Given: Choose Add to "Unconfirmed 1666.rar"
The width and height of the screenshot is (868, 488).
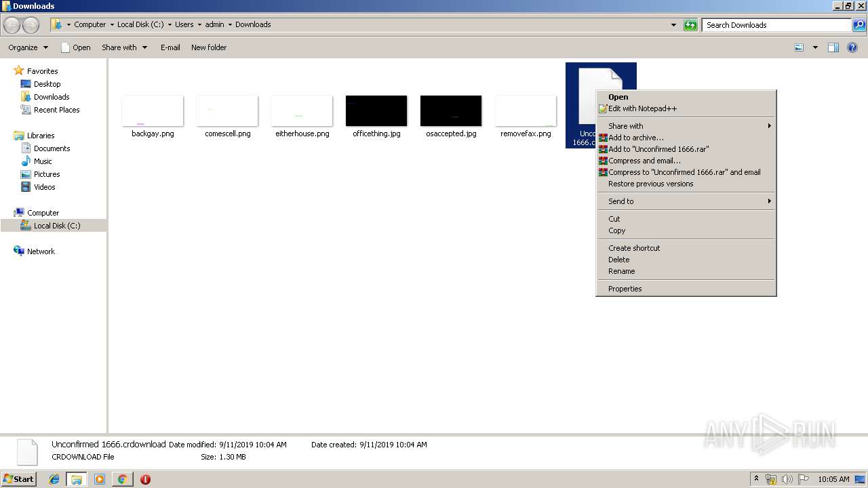Looking at the screenshot, I should [x=686, y=149].
